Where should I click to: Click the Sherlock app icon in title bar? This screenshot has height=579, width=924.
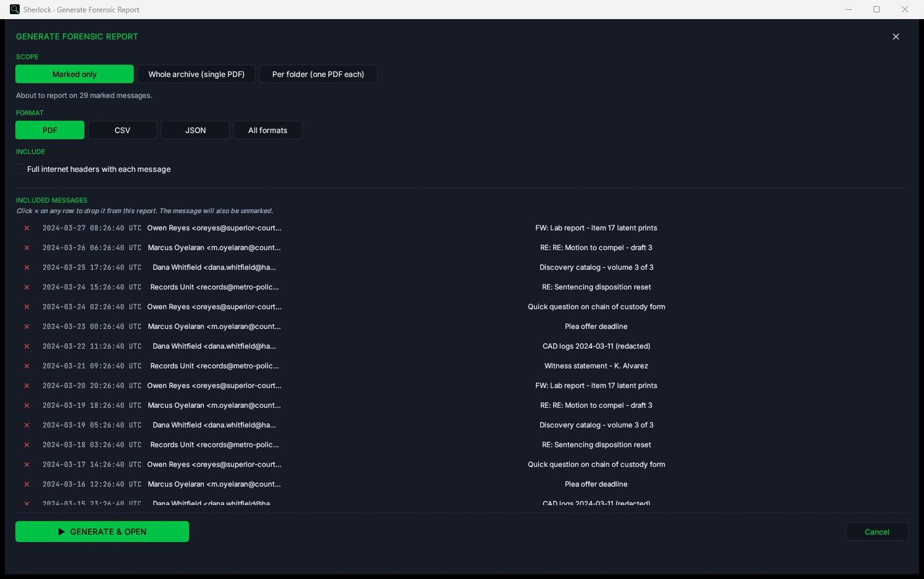coord(15,9)
